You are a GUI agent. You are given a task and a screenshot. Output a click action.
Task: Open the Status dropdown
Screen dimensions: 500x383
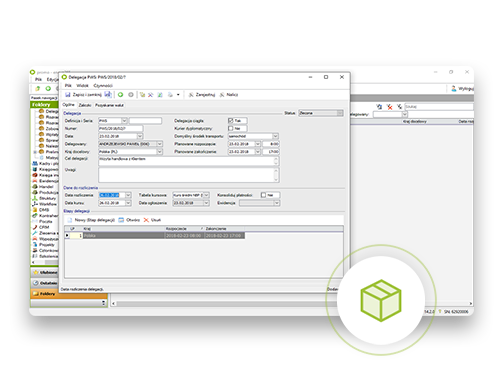coord(340,113)
